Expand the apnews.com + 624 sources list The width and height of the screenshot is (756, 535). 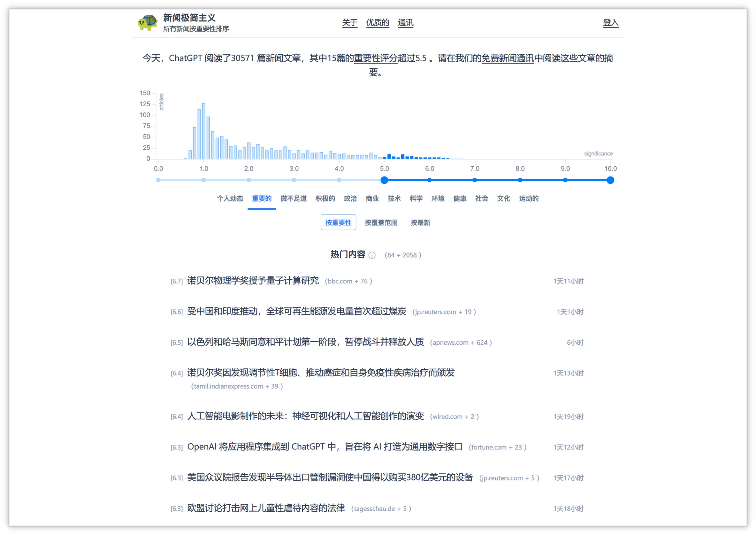461,343
